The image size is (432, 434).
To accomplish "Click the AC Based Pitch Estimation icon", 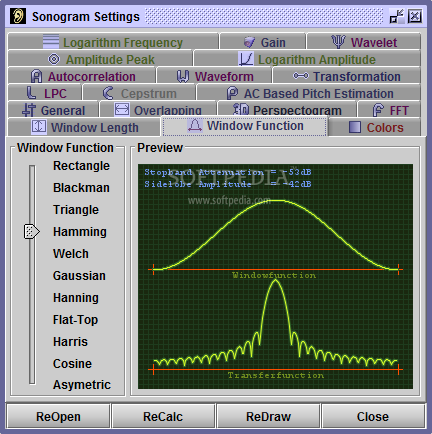I will tap(232, 93).
